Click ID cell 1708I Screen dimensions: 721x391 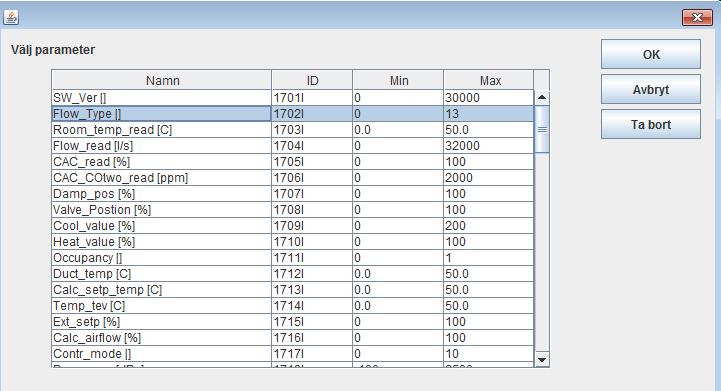(x=312, y=210)
